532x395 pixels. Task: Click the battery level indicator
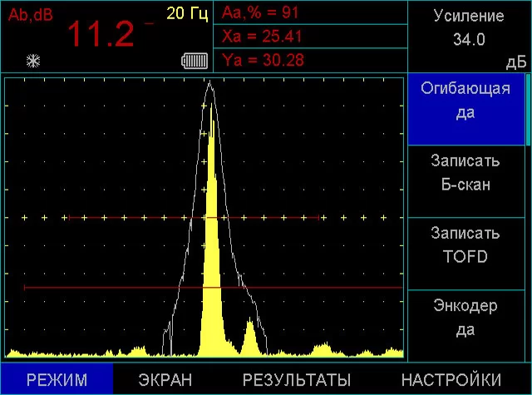pos(195,61)
